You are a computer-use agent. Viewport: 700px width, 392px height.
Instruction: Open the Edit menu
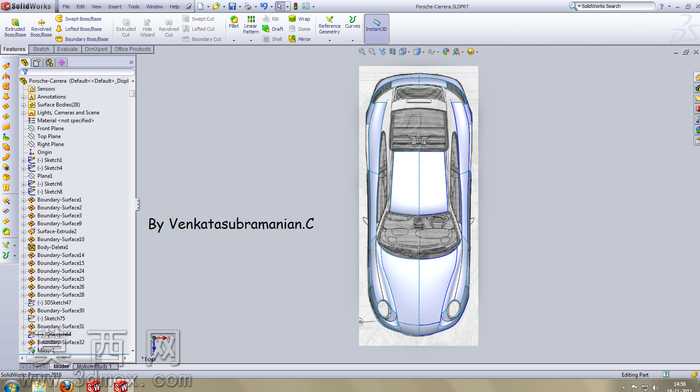[80, 6]
